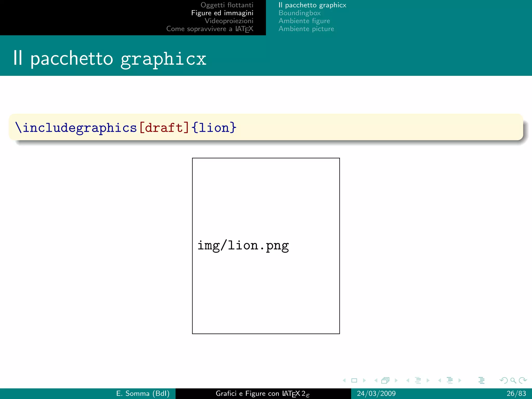
Task: Go to previous frame arrow
Action: [376, 380]
